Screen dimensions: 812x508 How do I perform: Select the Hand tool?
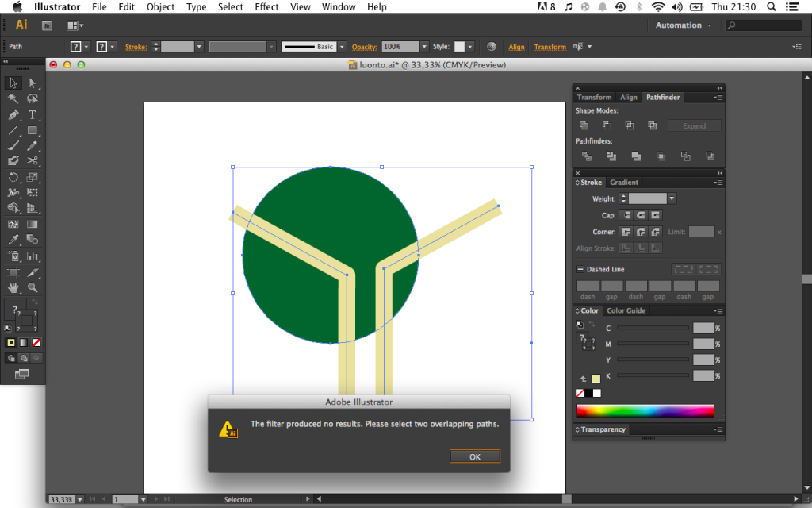tap(13, 287)
